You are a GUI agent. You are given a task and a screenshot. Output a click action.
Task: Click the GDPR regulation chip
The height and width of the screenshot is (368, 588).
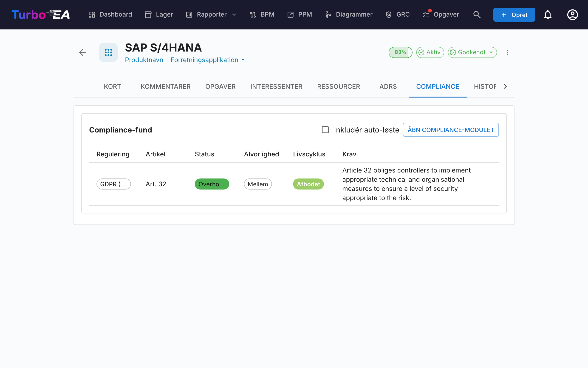(114, 184)
